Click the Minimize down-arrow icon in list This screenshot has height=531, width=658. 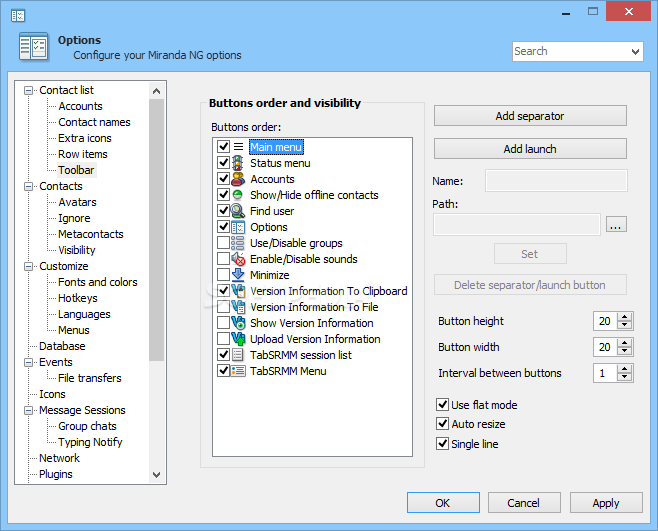[x=238, y=275]
